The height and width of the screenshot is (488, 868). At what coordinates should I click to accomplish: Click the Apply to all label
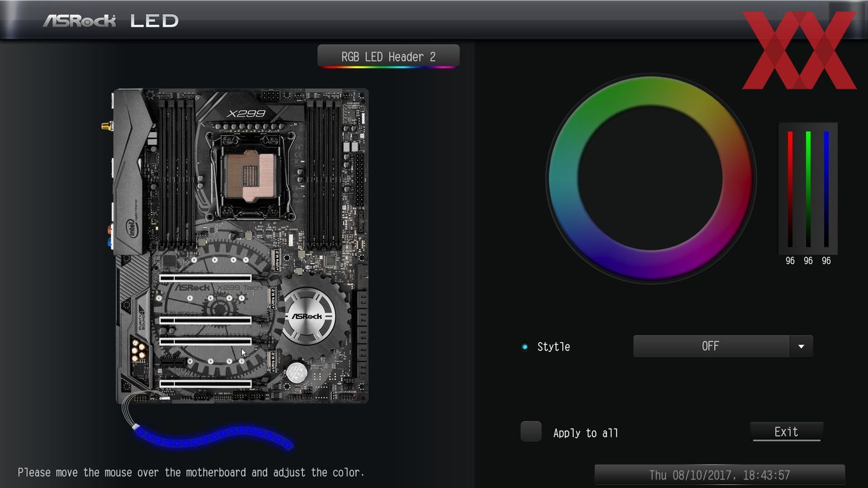(x=585, y=433)
